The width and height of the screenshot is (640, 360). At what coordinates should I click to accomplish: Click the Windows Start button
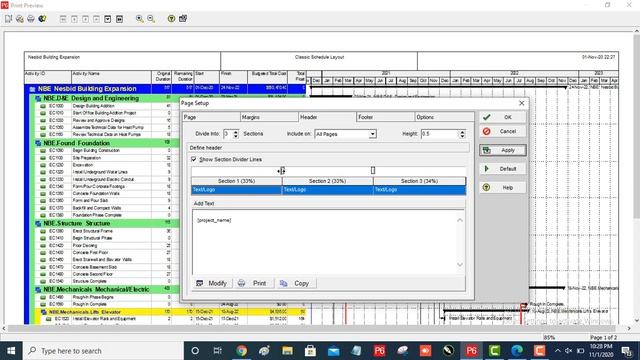[x=11, y=351]
